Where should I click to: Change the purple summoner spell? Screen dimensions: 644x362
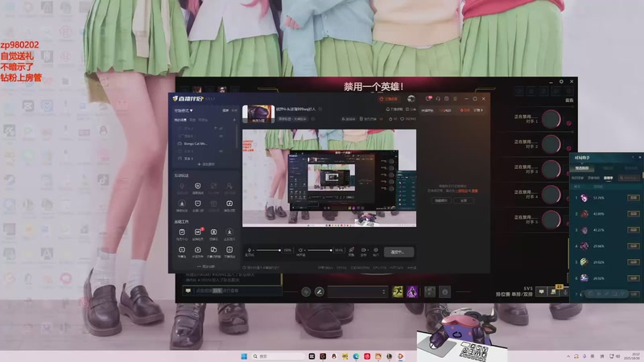pyautogui.click(x=412, y=292)
